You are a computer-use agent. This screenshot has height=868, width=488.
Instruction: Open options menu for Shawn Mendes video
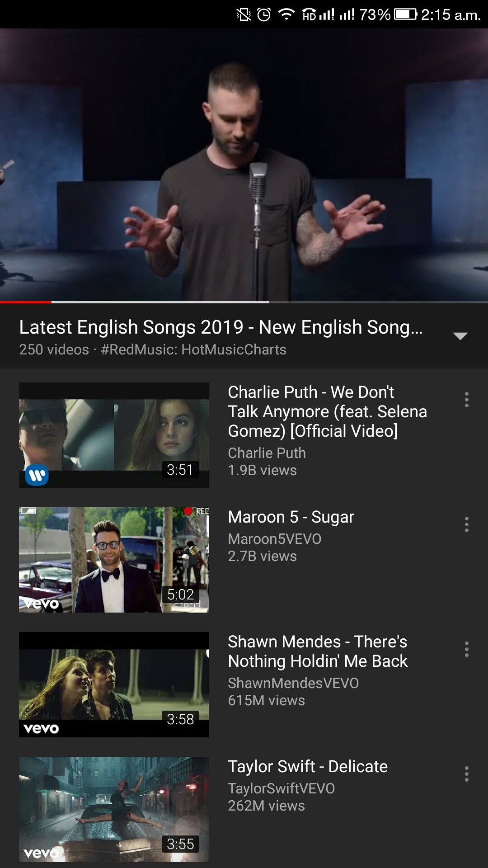(466, 649)
